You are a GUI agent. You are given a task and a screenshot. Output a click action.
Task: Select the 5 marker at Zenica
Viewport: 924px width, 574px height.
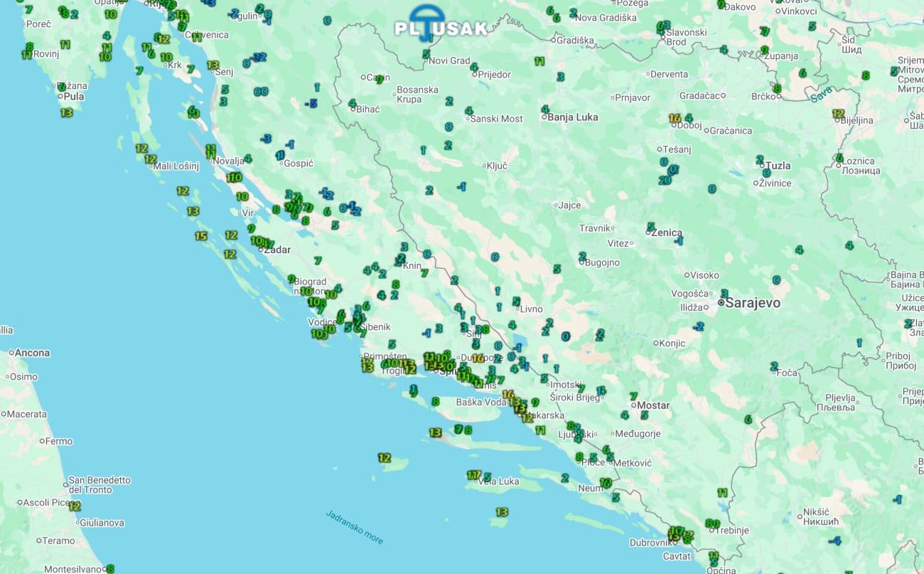pos(650,227)
